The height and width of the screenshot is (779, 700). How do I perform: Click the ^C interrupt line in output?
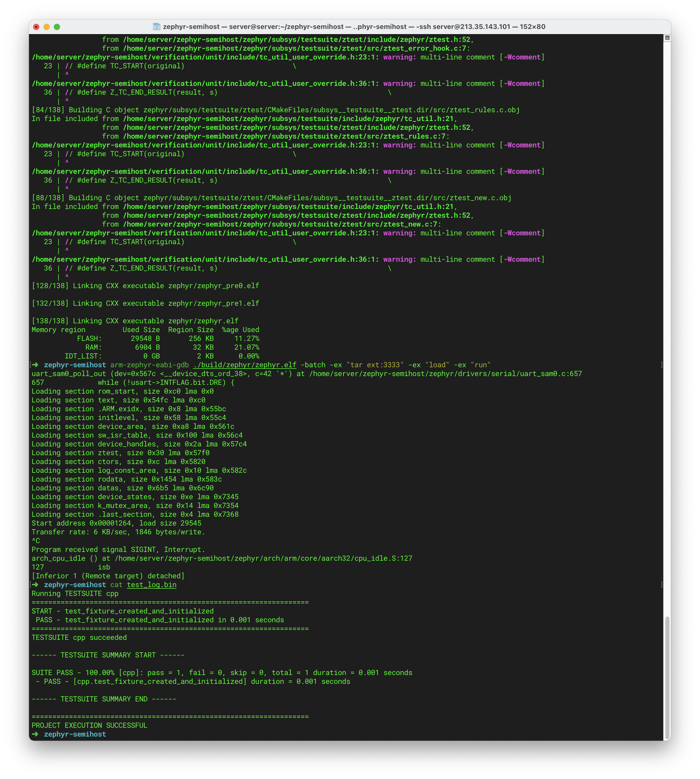point(36,541)
